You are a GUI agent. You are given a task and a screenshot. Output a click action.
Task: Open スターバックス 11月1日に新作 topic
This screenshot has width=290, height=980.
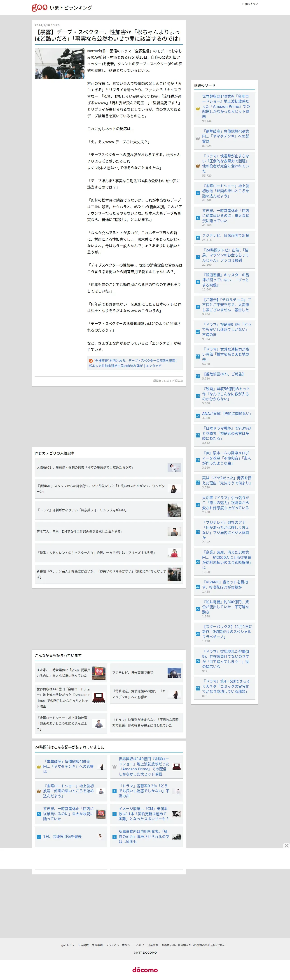[x=227, y=632]
